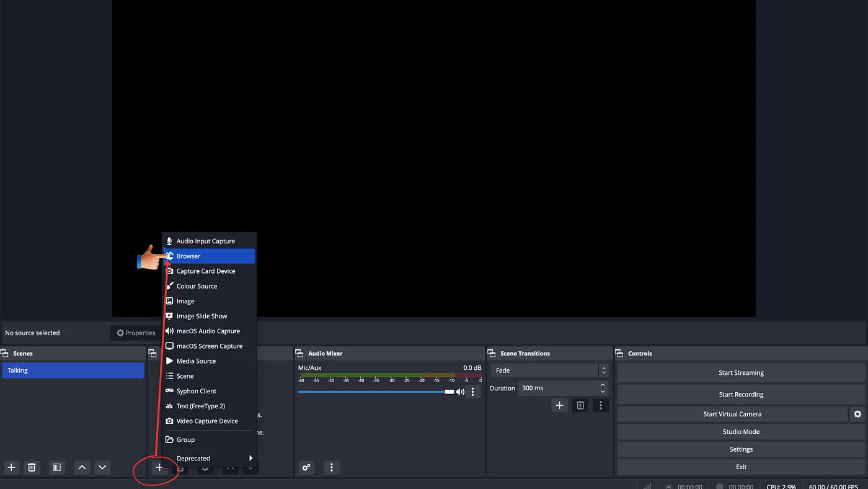This screenshot has height=489, width=868.
Task: Click the Start Recording button
Action: (x=741, y=395)
